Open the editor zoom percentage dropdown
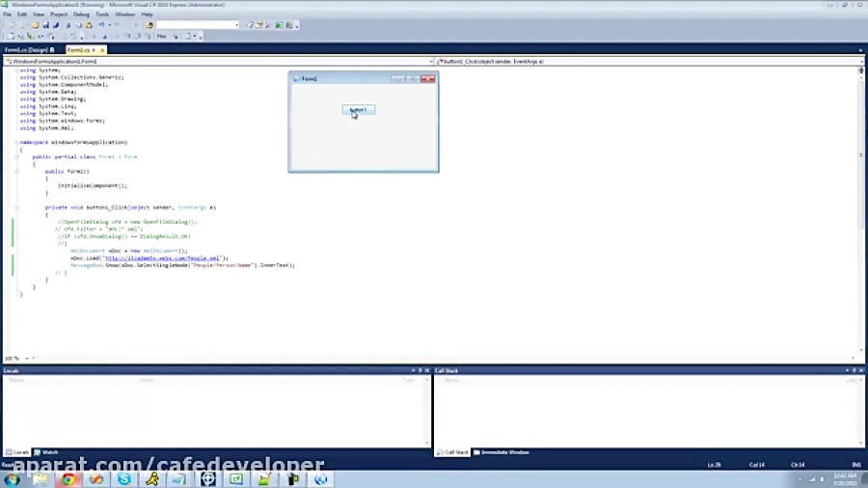The image size is (868, 488). [x=27, y=359]
